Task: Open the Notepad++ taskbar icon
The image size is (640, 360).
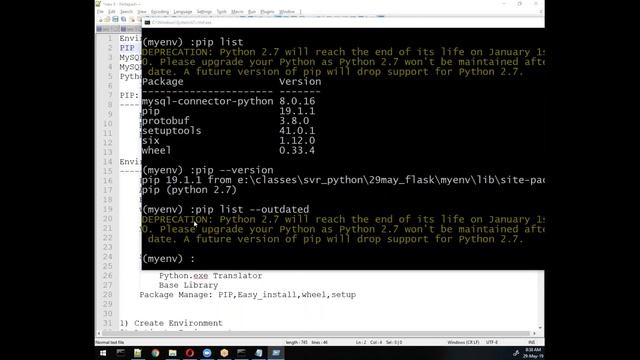Action: (x=138, y=353)
